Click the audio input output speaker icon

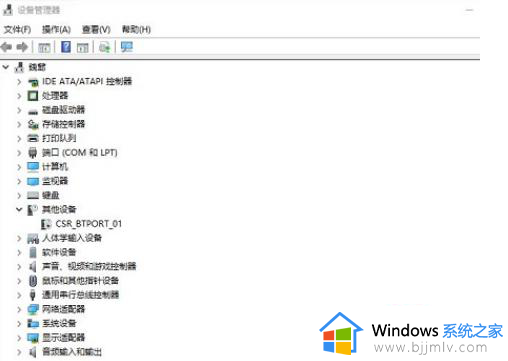[x=33, y=352]
